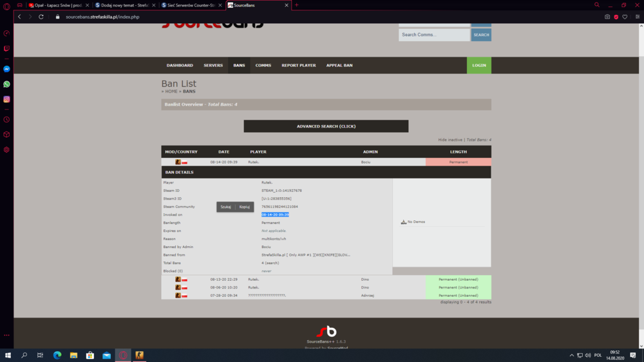Reload the current page
Screen dimensions: 644x362
41,17
